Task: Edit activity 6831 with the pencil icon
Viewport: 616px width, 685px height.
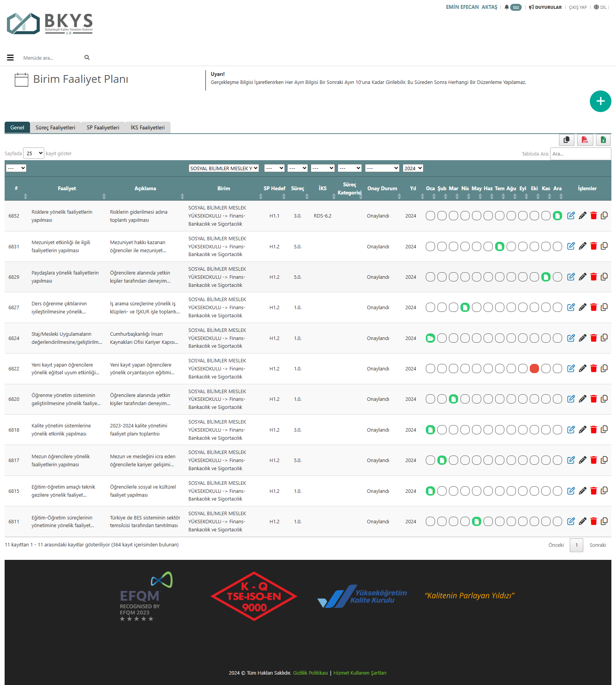Action: [583, 246]
